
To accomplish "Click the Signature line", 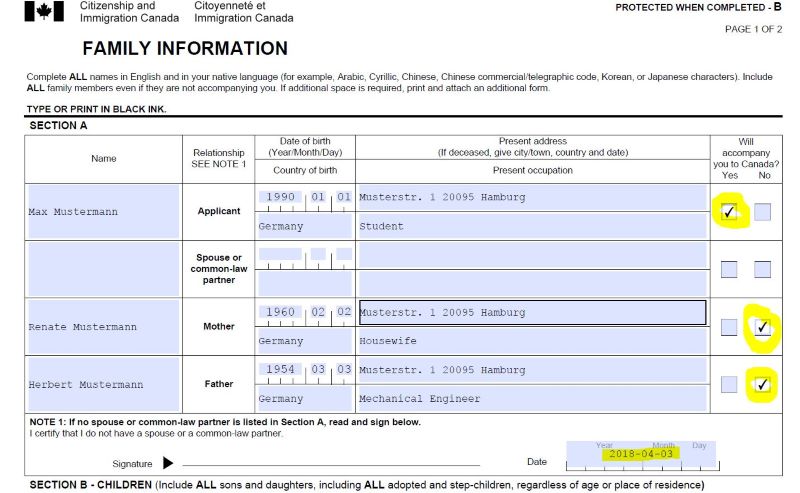I will [331, 464].
